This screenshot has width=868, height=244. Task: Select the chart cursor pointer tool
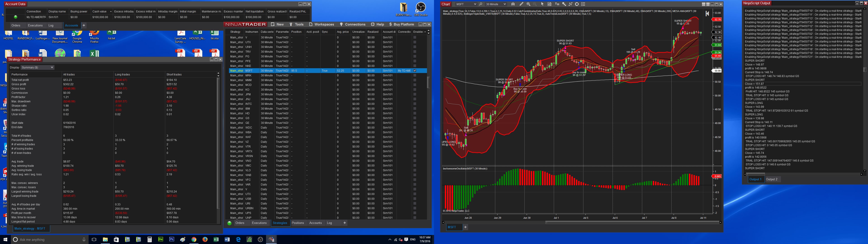pyautogui.click(x=542, y=4)
